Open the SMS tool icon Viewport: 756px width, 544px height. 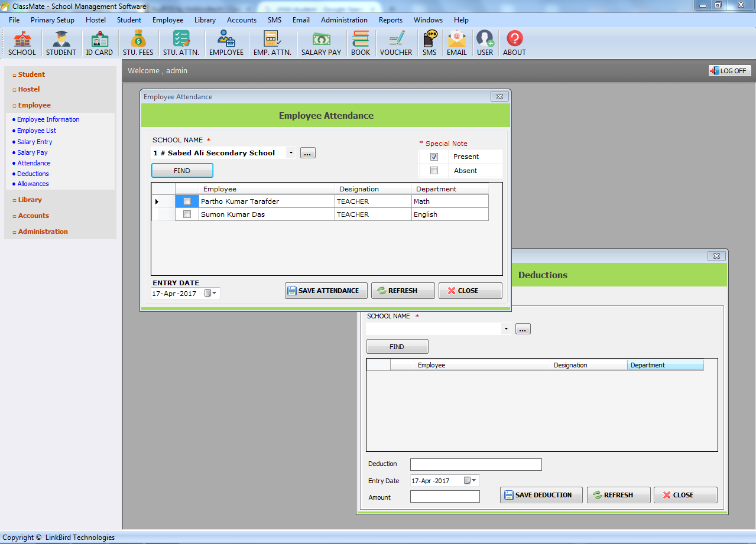(x=429, y=41)
